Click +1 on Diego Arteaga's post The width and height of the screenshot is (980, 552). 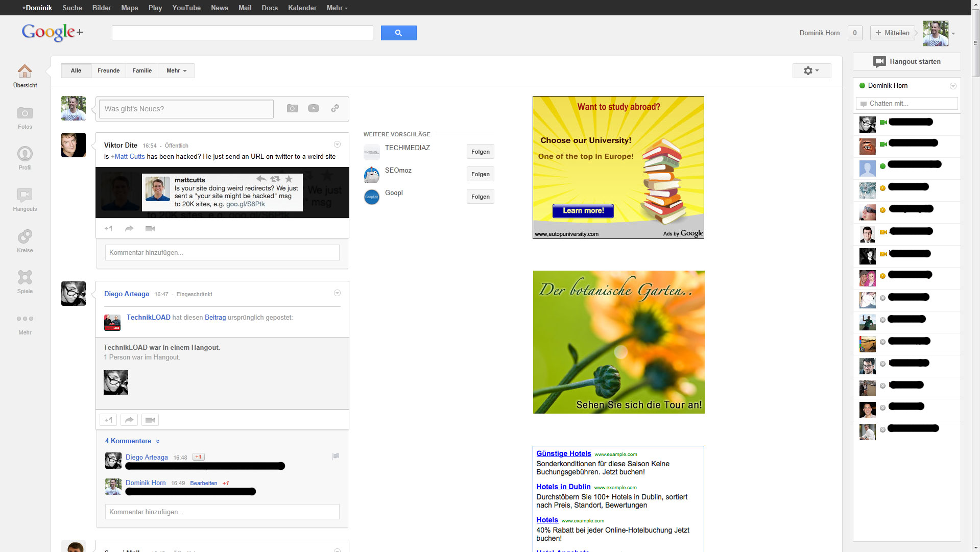click(x=108, y=420)
